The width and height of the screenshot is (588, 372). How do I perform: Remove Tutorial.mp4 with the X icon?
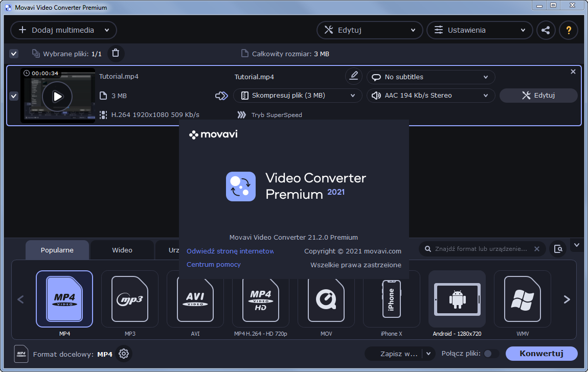pos(573,72)
